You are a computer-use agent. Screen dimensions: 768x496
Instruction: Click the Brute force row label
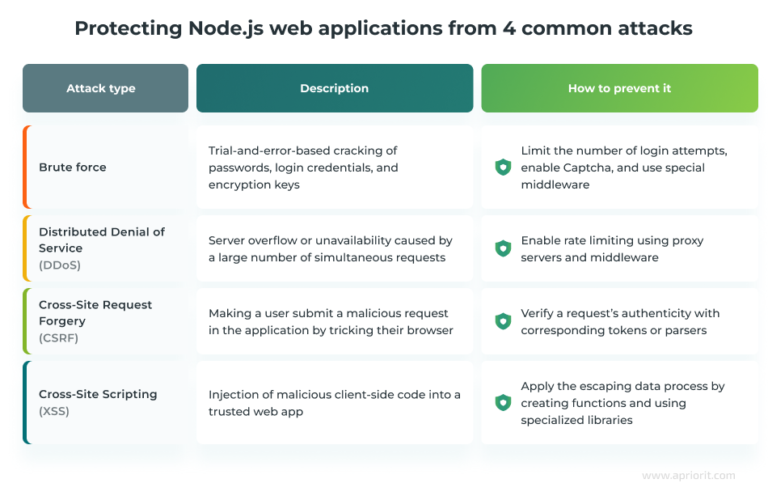(72, 167)
